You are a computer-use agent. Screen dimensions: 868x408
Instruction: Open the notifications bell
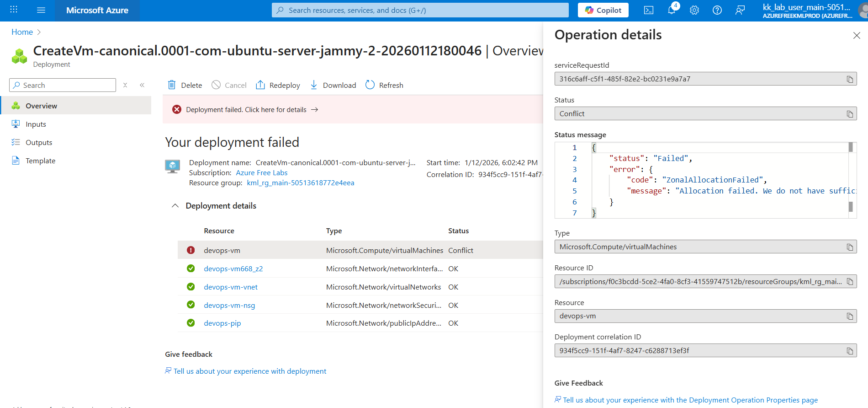coord(672,10)
